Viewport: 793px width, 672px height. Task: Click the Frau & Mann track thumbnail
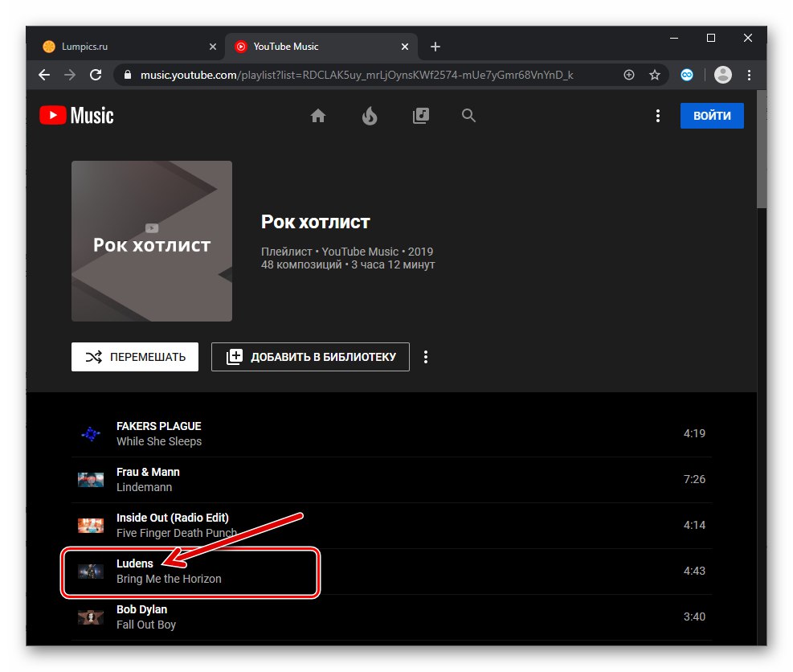click(91, 479)
